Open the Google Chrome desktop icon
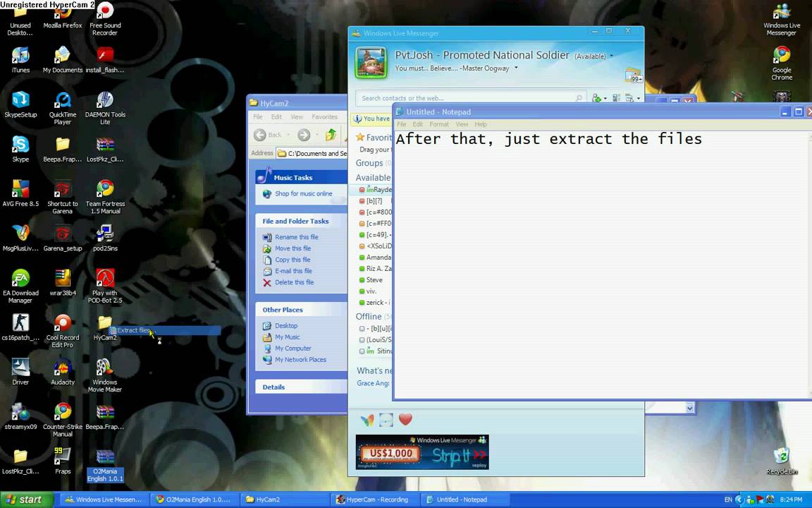 [x=782, y=63]
